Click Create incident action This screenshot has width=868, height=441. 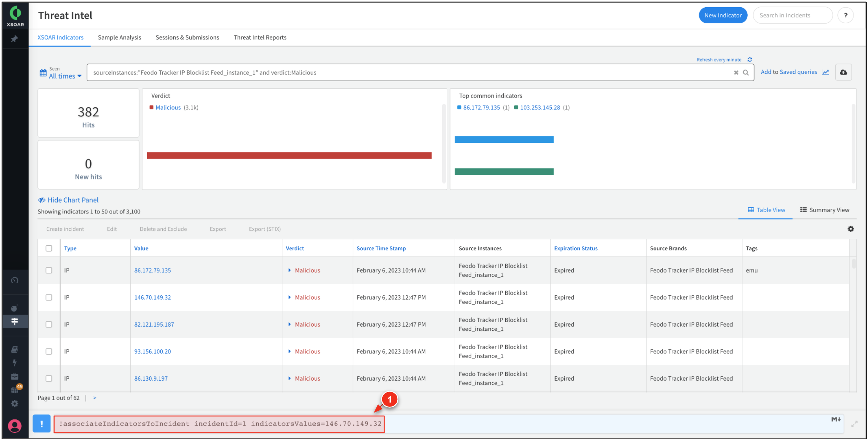[65, 229]
